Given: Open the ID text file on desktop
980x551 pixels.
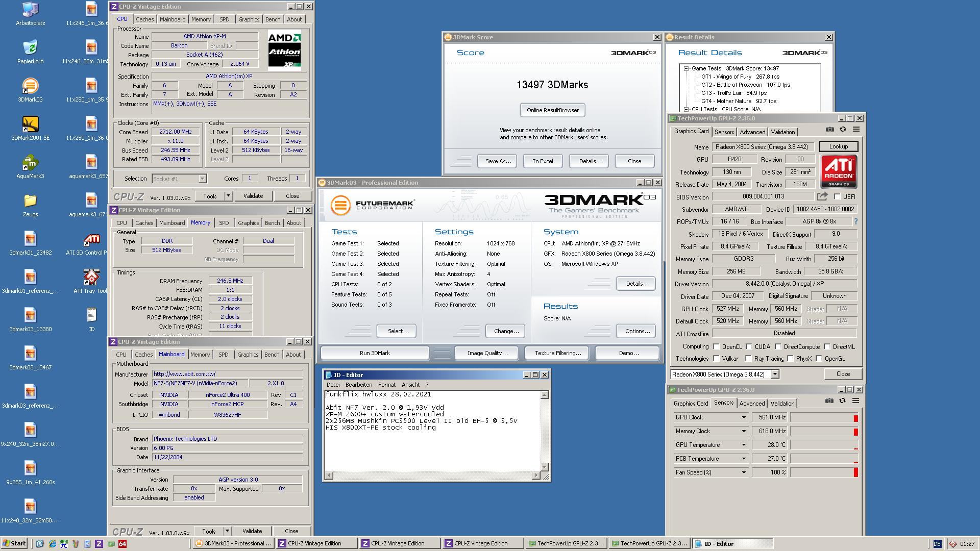Looking at the screenshot, I should coord(91,320).
